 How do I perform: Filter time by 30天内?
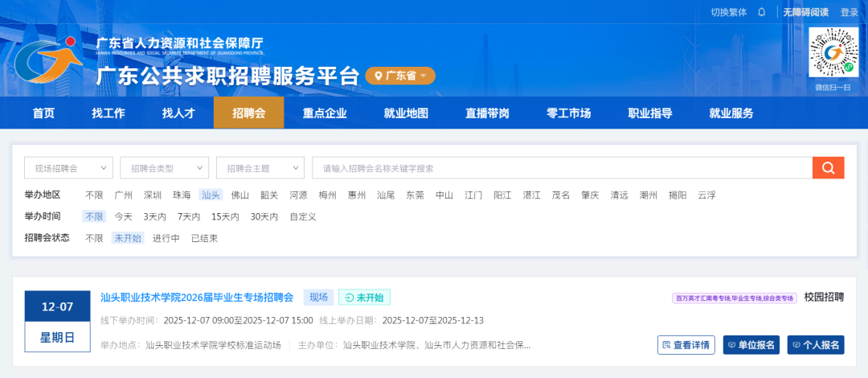[264, 216]
